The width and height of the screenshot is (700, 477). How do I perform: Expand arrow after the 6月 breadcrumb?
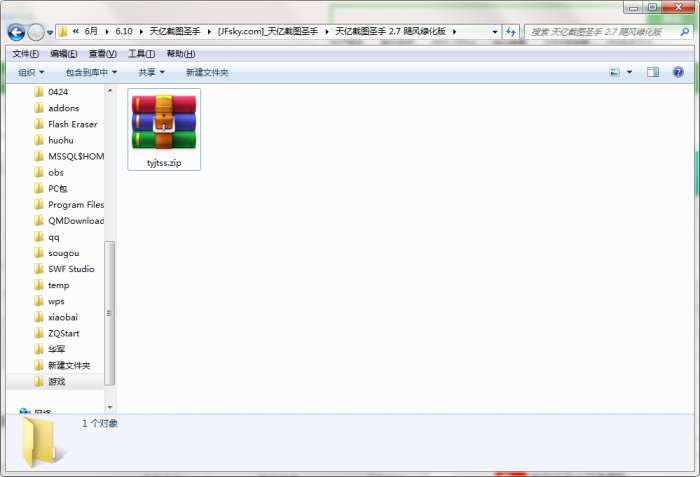click(107, 32)
